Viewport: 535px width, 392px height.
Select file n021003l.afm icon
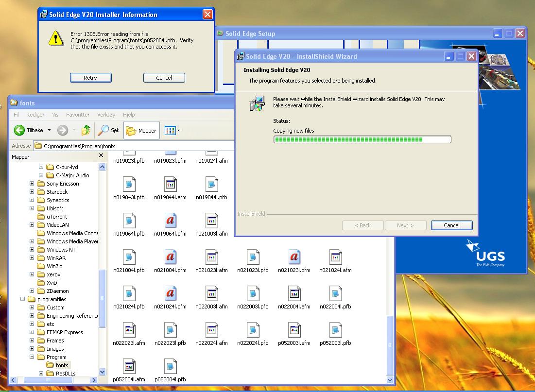coord(211,221)
